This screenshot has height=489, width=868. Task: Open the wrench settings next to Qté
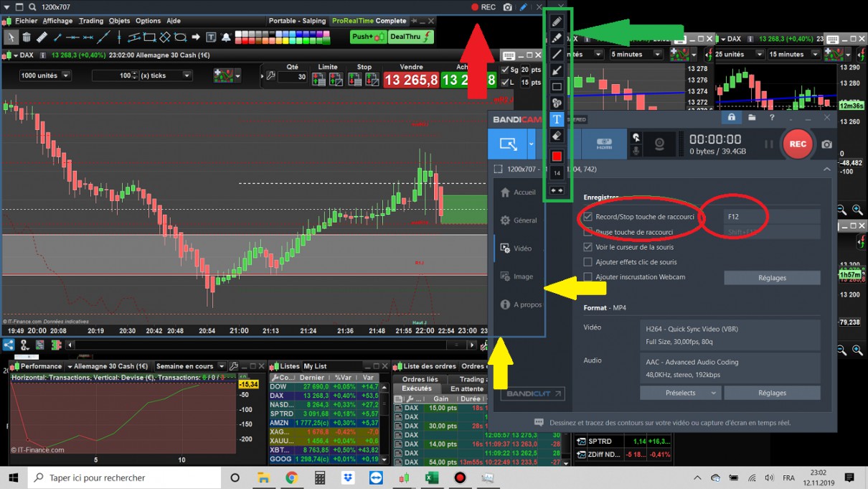pyautogui.click(x=270, y=75)
